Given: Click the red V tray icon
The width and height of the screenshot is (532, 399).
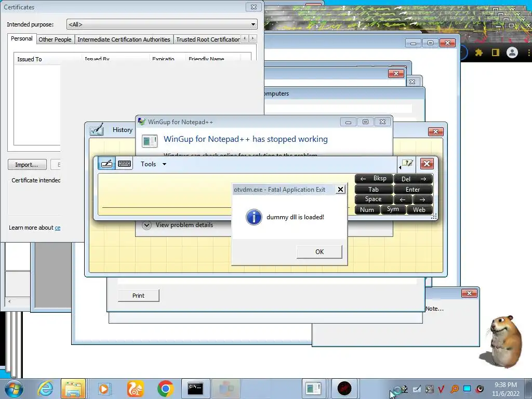Looking at the screenshot, I should click(441, 389).
